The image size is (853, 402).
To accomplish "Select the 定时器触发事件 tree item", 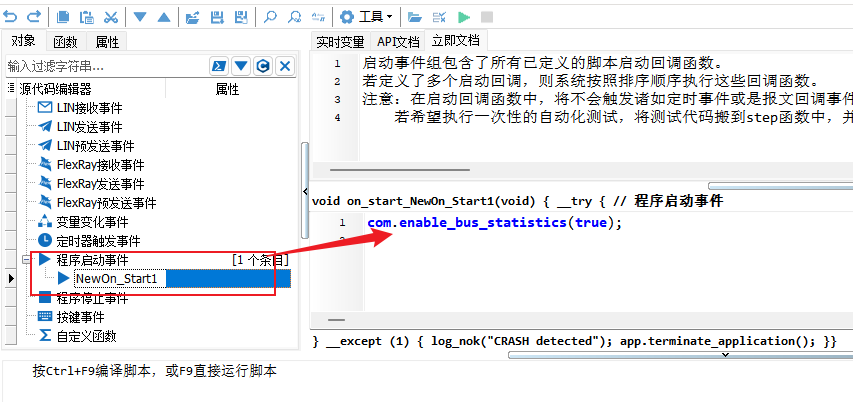I will click(98, 241).
